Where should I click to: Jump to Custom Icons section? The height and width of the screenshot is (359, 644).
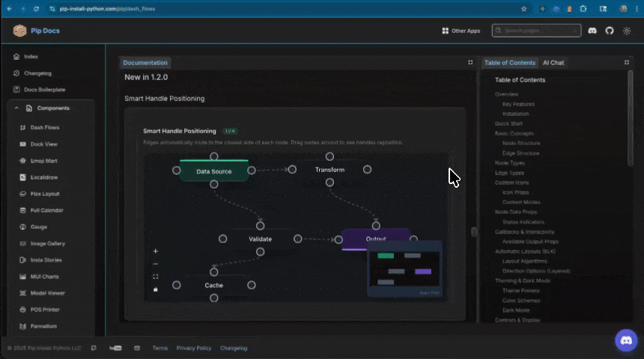click(511, 182)
